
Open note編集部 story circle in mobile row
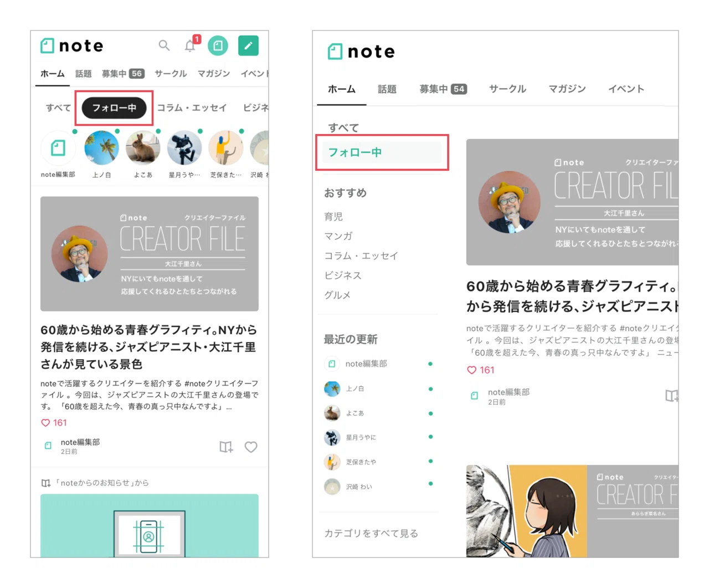pyautogui.click(x=58, y=148)
